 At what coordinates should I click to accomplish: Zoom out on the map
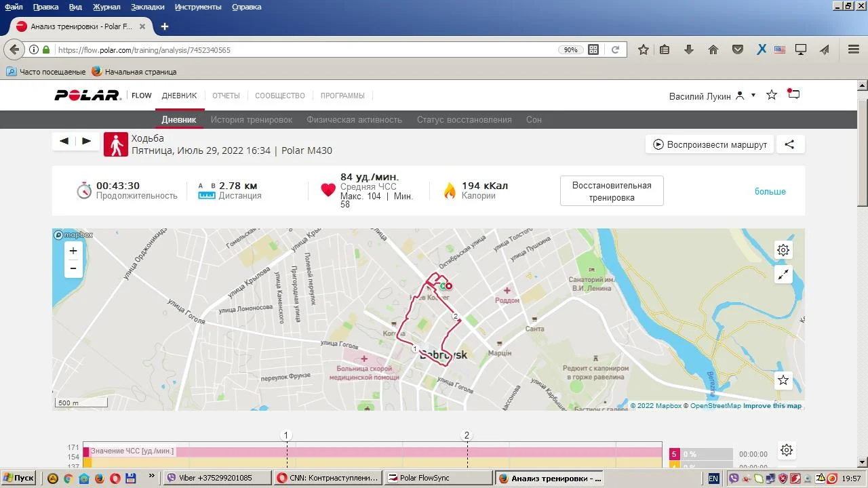[73, 269]
